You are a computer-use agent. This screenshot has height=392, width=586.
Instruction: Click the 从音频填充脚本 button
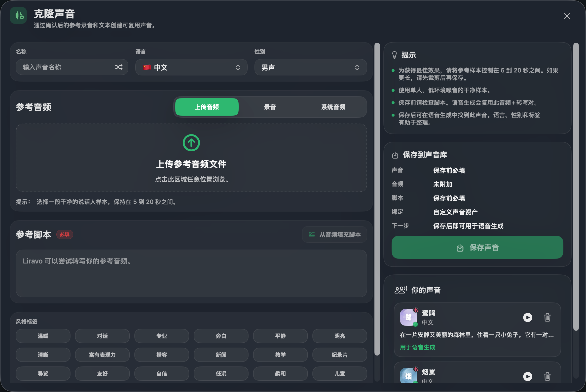334,234
